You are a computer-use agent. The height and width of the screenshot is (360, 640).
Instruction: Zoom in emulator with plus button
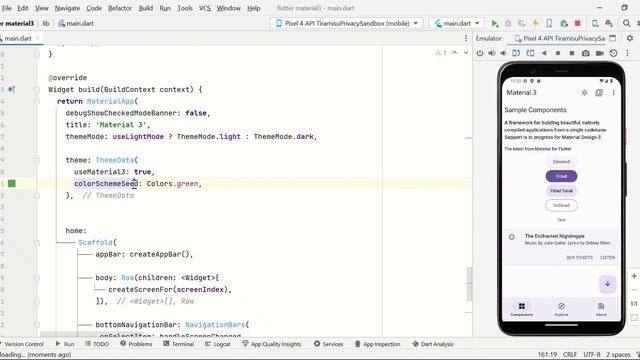pyautogui.click(x=634, y=276)
